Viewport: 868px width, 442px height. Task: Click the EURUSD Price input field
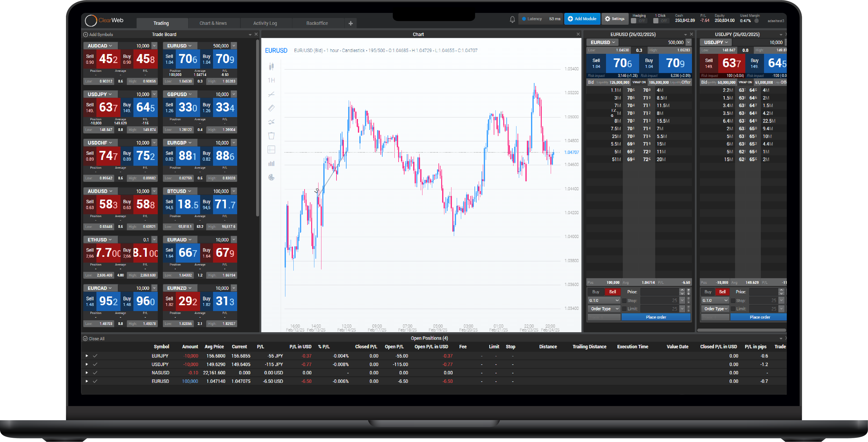659,292
